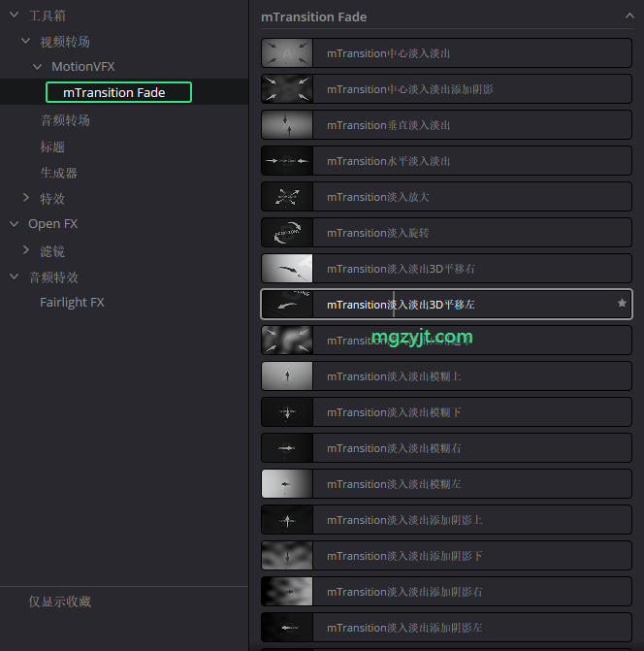Select mTransition淡入淡出添加阴影下 transition

[x=446, y=556]
